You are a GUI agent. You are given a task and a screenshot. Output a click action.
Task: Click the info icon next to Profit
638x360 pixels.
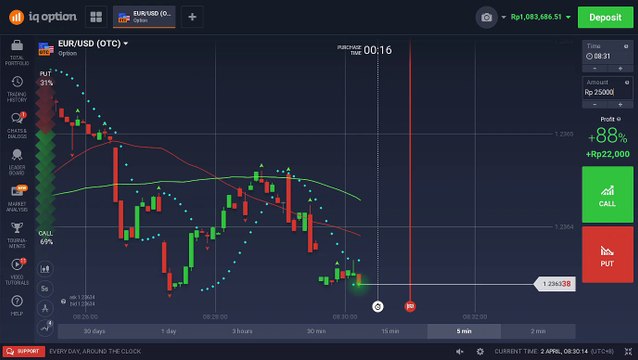(x=619, y=119)
